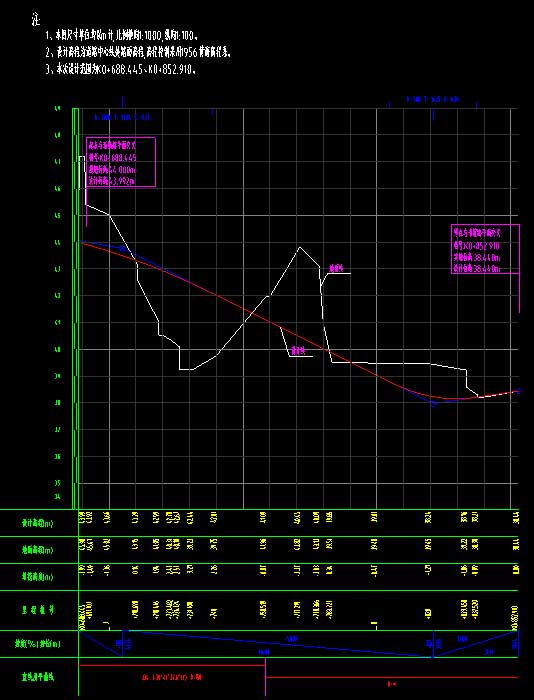The height and width of the screenshot is (700, 534).
Task: Select the red curve parameter text in bottom row
Action: click(171, 677)
